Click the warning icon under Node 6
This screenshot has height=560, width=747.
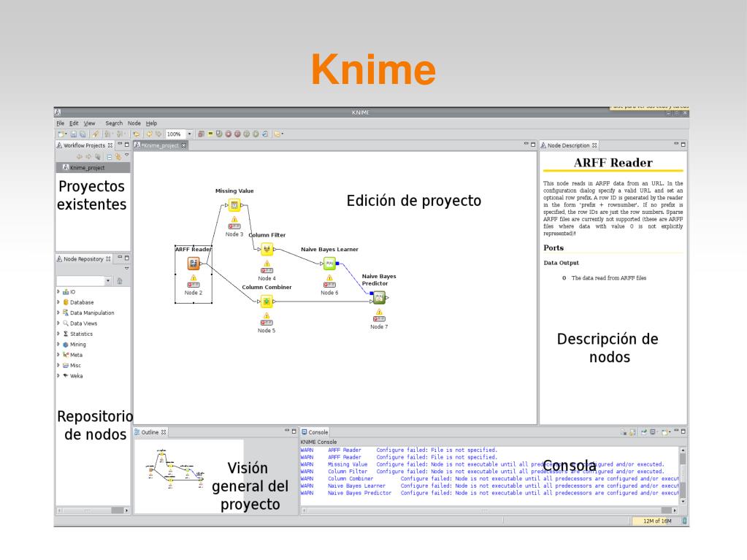pyautogui.click(x=329, y=277)
